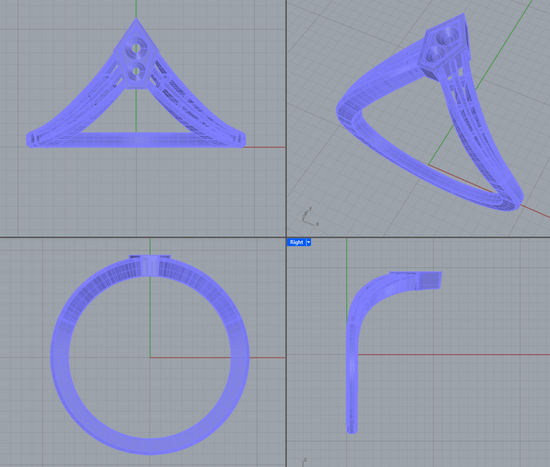The width and height of the screenshot is (550, 467).
Task: Click the bottom end of the shank in the Right viewport
Action: [x=352, y=429]
